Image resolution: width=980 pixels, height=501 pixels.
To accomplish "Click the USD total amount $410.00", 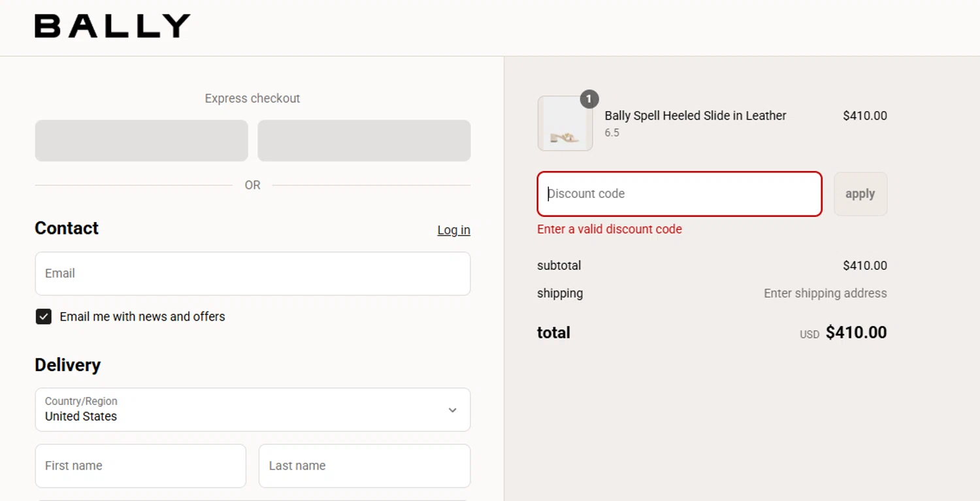I will coord(856,332).
